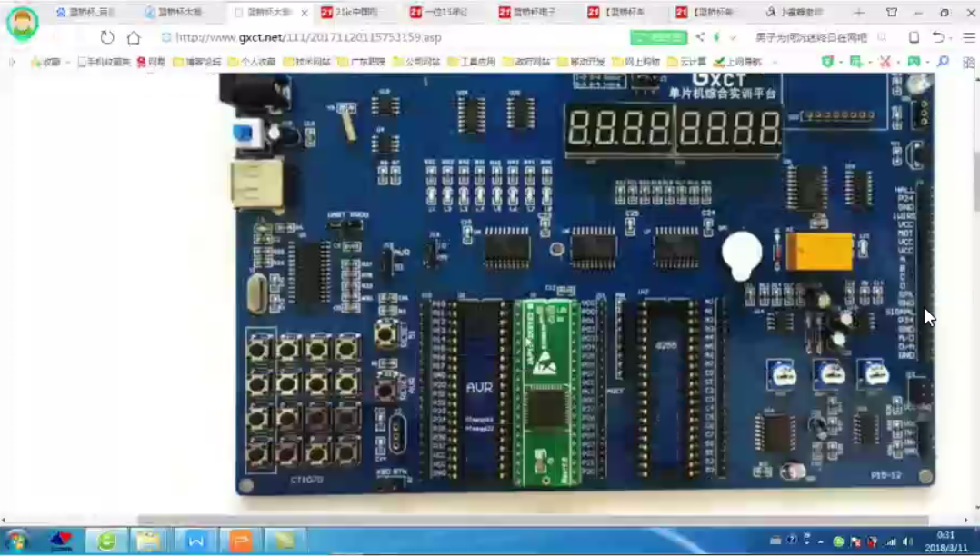Open a new tab with plus button
Screen dimensions: 980x556
858,13
